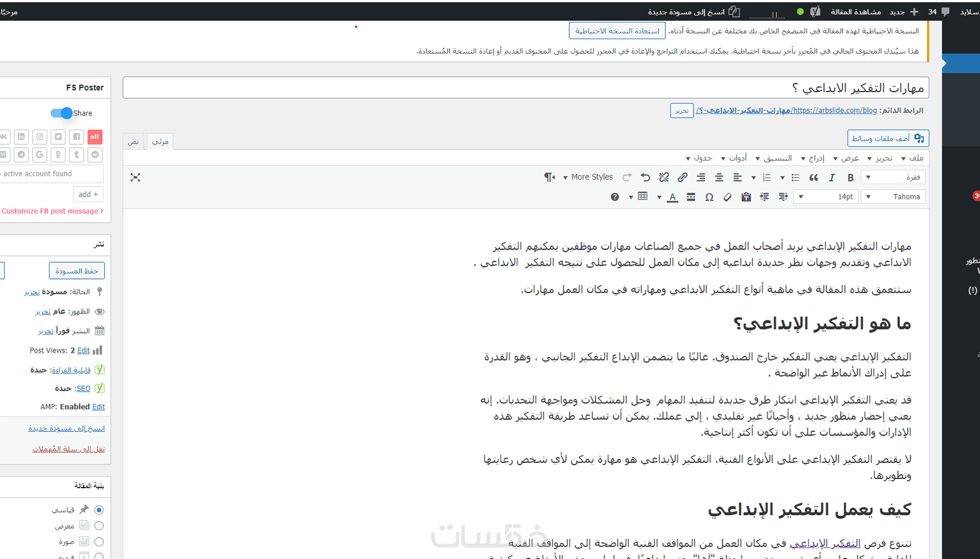Click استعادة النسخة الاحتياطية restore backup button
Screen dimensions: 980x559
pyautogui.click(x=617, y=31)
